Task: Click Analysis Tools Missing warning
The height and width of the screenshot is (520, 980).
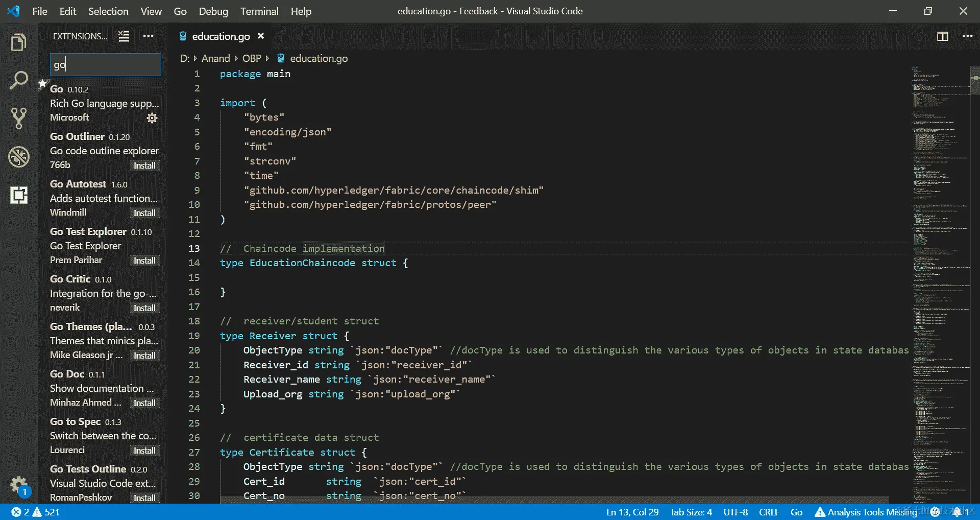Action: pyautogui.click(x=866, y=512)
